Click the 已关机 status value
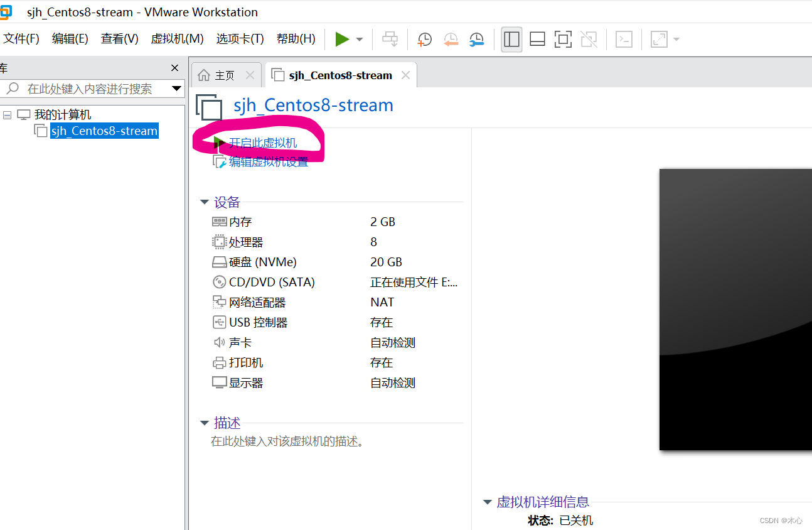The height and width of the screenshot is (530, 812). coord(576,521)
